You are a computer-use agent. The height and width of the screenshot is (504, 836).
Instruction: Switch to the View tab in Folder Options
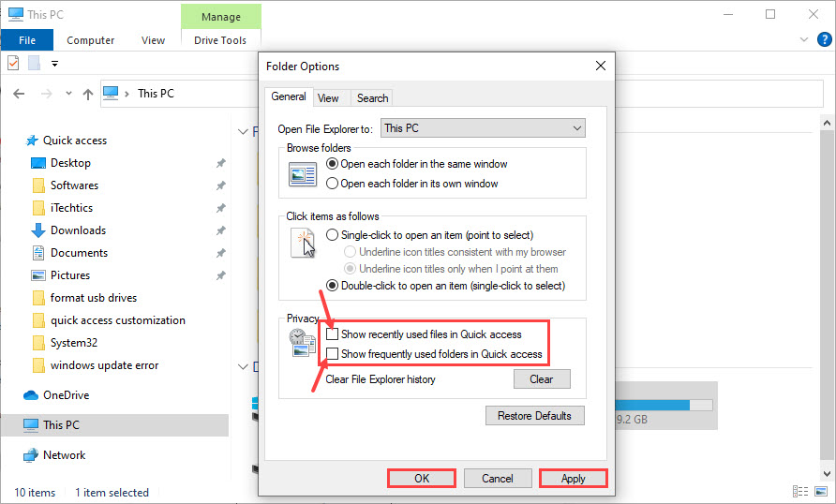328,98
